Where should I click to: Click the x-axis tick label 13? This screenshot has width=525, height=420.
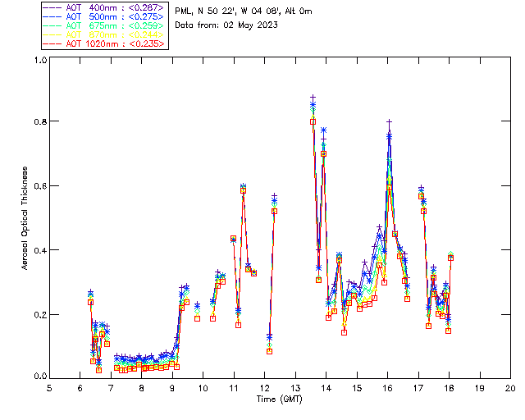click(x=295, y=389)
